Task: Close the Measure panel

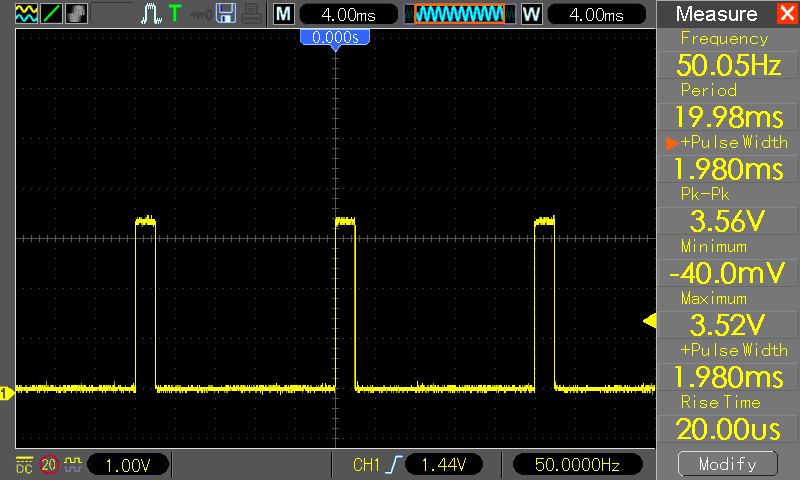Action: tap(786, 14)
